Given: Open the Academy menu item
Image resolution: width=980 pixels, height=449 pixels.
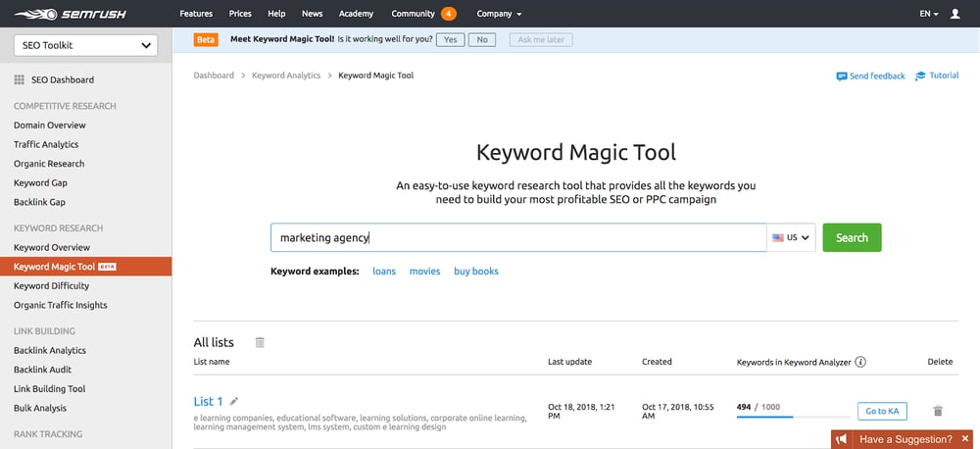Looking at the screenshot, I should (356, 14).
